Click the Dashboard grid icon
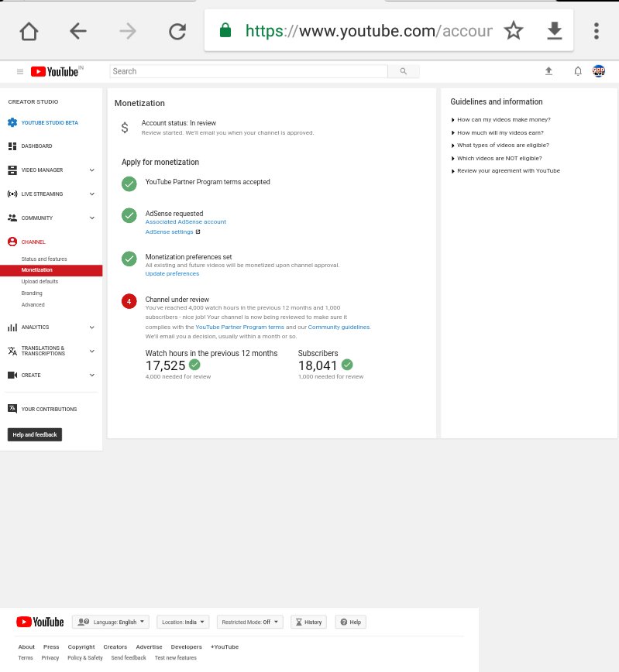 (12, 146)
